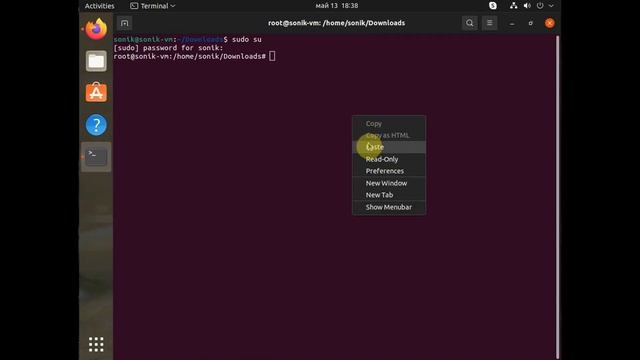The image size is (640, 360).
Task: Click the terminal vertical scrollbar
Action: (558, 197)
